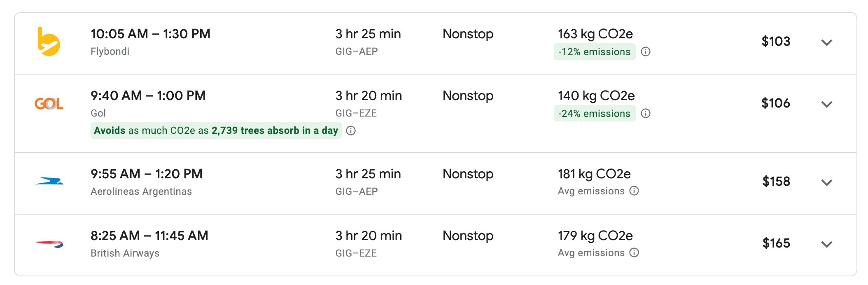Expand the British Airways $165 flight
868x285 pixels.
(x=827, y=244)
